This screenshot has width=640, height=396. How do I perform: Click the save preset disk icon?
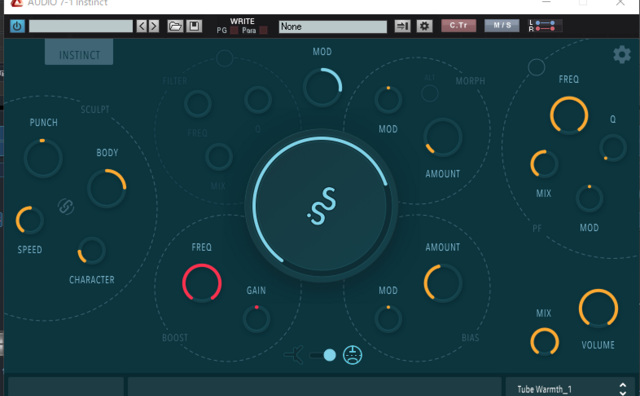coord(194,27)
